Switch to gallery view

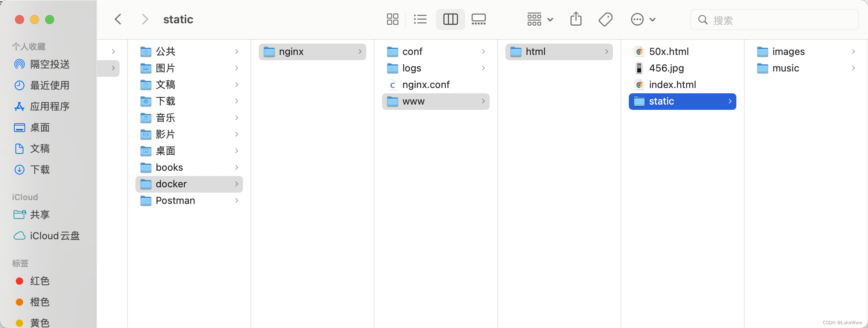[x=479, y=19]
